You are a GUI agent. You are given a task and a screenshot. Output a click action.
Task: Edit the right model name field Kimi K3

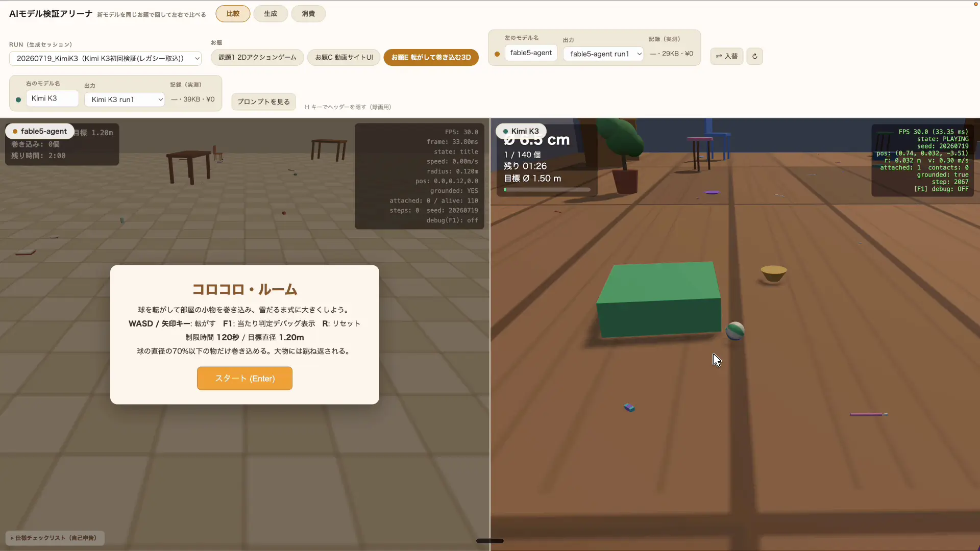pyautogui.click(x=52, y=98)
